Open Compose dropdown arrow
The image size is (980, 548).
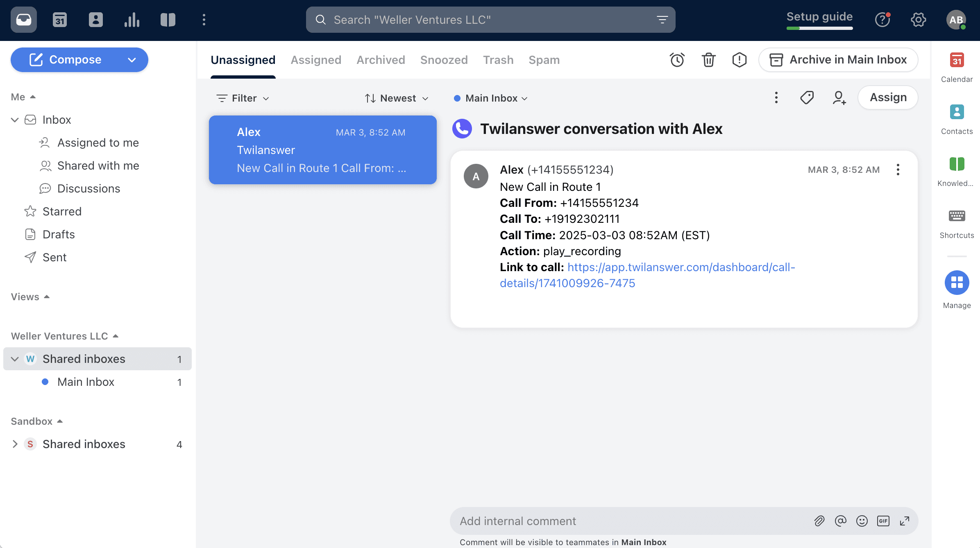point(132,60)
